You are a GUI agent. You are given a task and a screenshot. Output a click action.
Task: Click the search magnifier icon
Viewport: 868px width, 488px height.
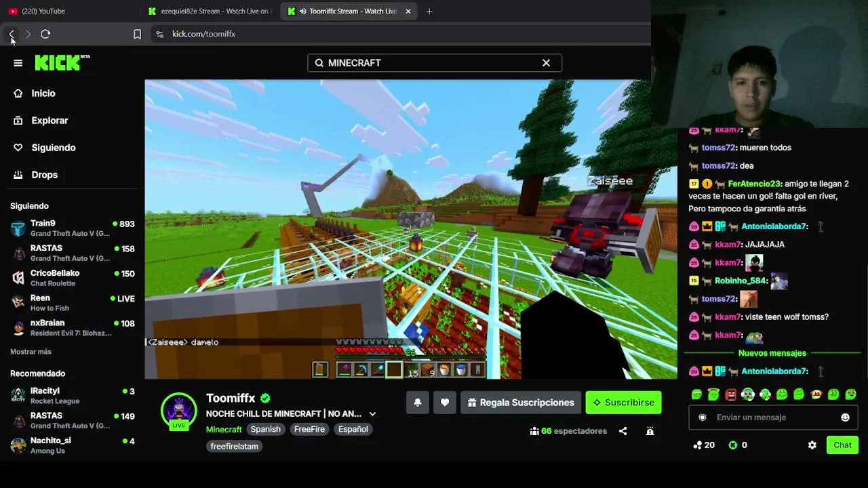click(319, 62)
